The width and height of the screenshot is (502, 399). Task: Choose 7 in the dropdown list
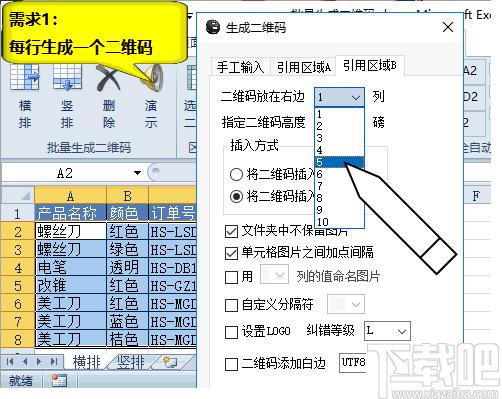click(x=339, y=186)
